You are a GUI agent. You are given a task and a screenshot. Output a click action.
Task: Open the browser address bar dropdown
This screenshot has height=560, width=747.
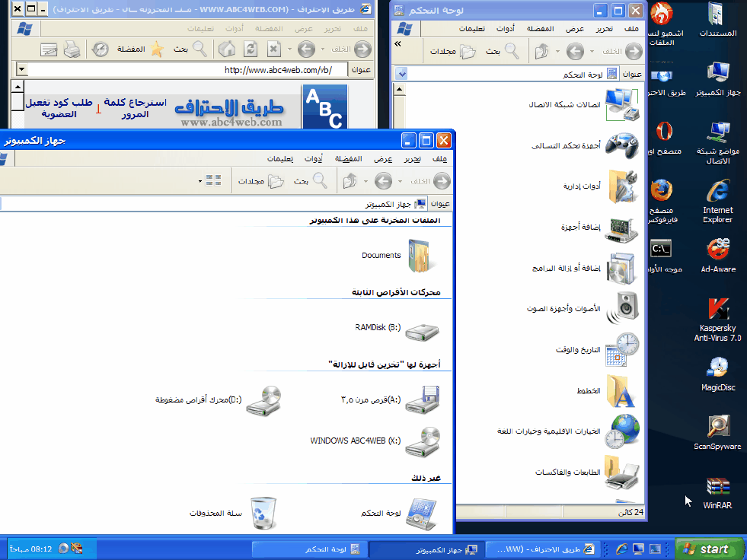click(21, 70)
